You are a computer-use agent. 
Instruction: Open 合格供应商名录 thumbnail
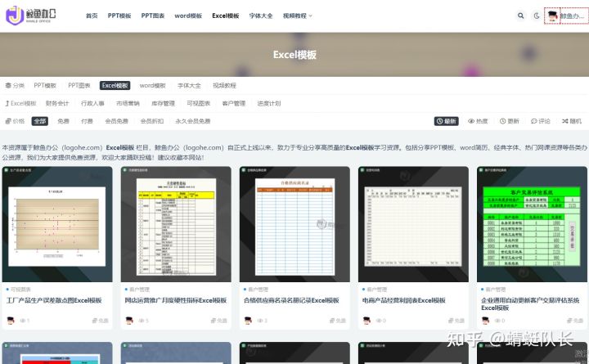(x=294, y=224)
